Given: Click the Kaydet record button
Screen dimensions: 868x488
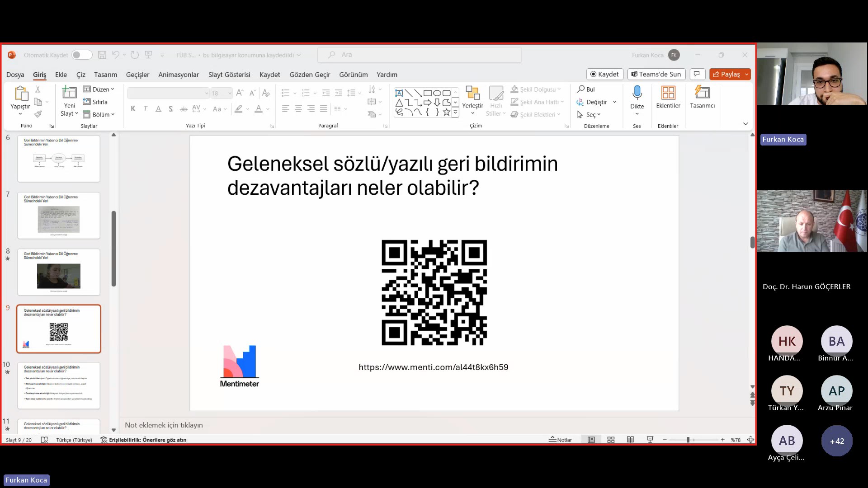Looking at the screenshot, I should click(604, 74).
